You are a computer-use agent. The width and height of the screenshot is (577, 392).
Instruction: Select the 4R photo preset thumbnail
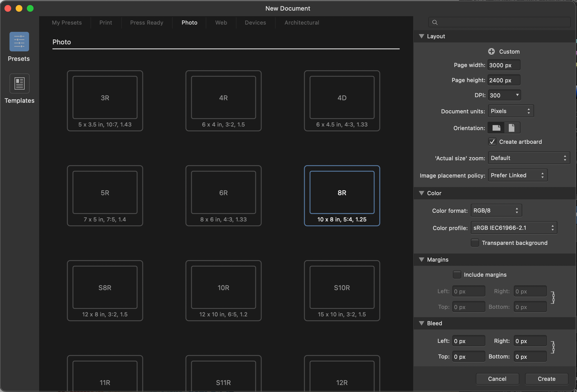pyautogui.click(x=223, y=101)
